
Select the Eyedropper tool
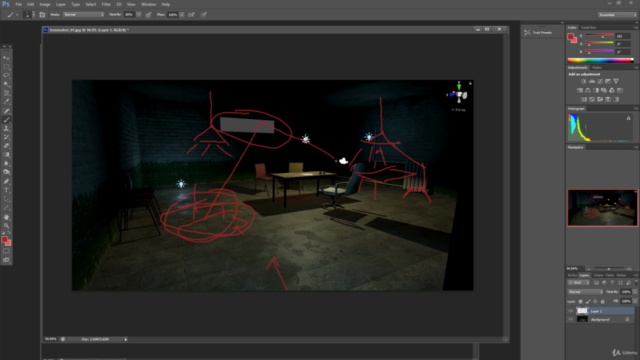[6, 102]
